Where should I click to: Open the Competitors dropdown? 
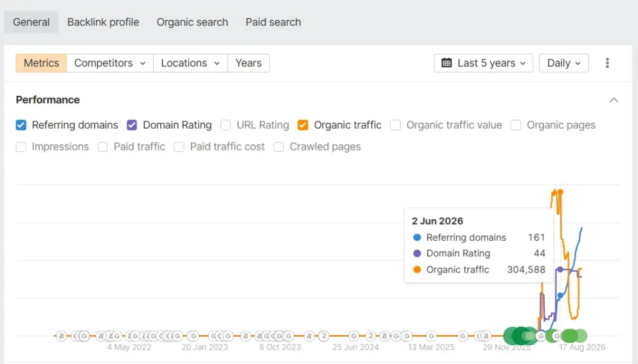click(110, 63)
